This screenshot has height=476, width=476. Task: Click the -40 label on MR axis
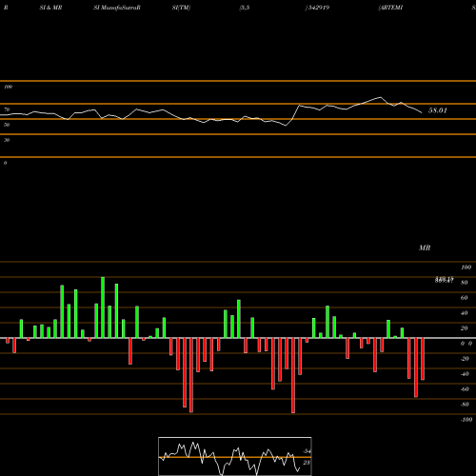coord(465,374)
